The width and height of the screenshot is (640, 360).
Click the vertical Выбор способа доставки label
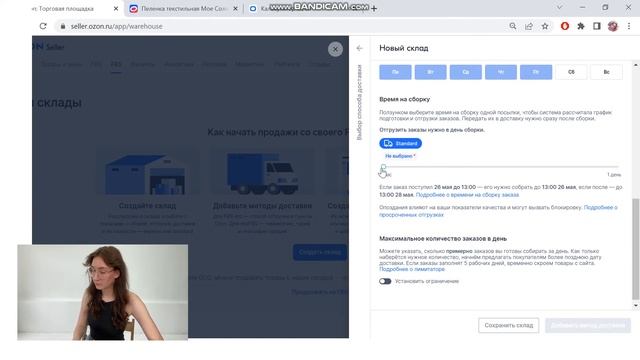(x=359, y=102)
